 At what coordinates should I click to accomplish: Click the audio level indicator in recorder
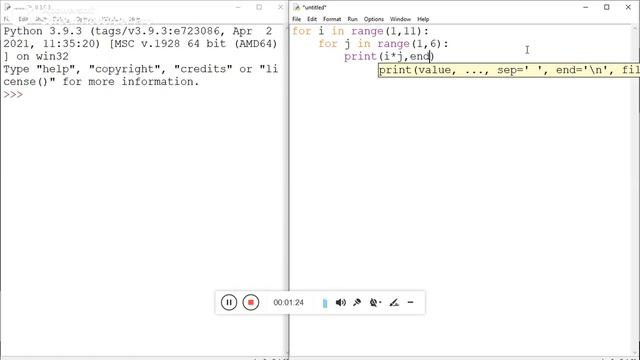point(325,303)
